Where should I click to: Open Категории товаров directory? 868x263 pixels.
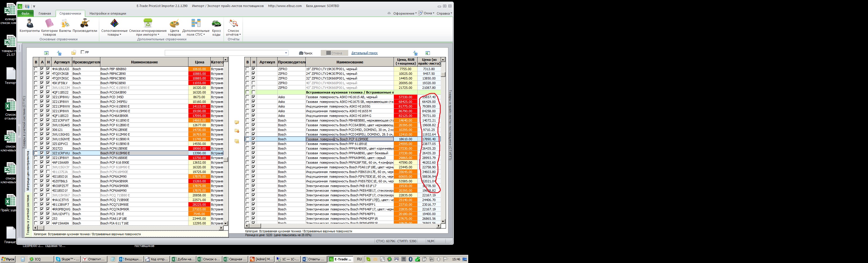[x=49, y=27]
